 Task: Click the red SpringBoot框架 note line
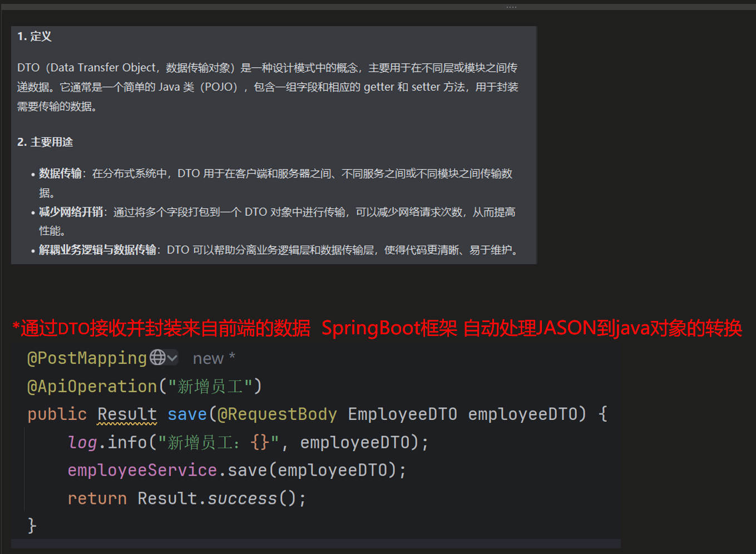click(377, 328)
